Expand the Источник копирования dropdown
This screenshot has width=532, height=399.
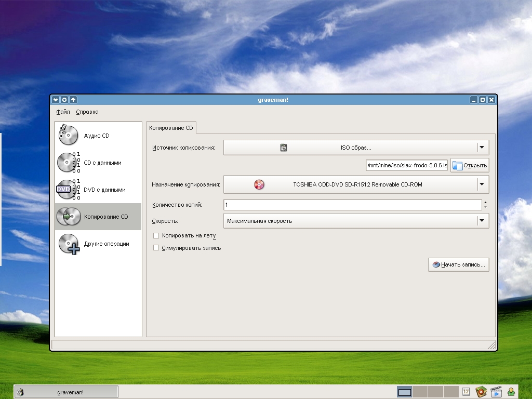[x=482, y=148]
